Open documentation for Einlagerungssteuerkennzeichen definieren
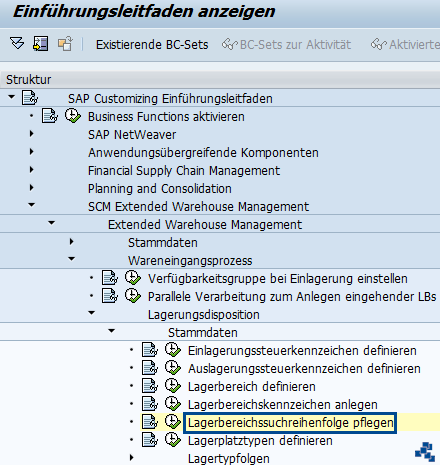Screen dimensions: 440x465 [150, 350]
